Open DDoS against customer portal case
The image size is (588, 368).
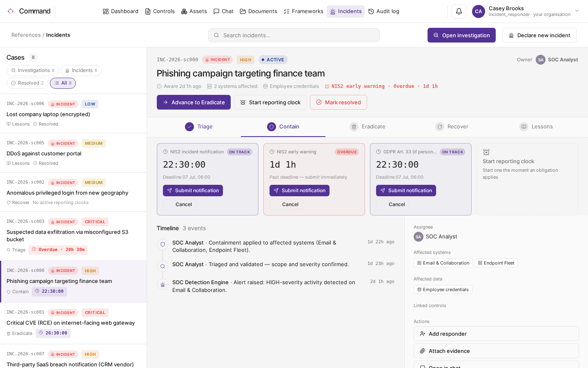click(x=73, y=153)
